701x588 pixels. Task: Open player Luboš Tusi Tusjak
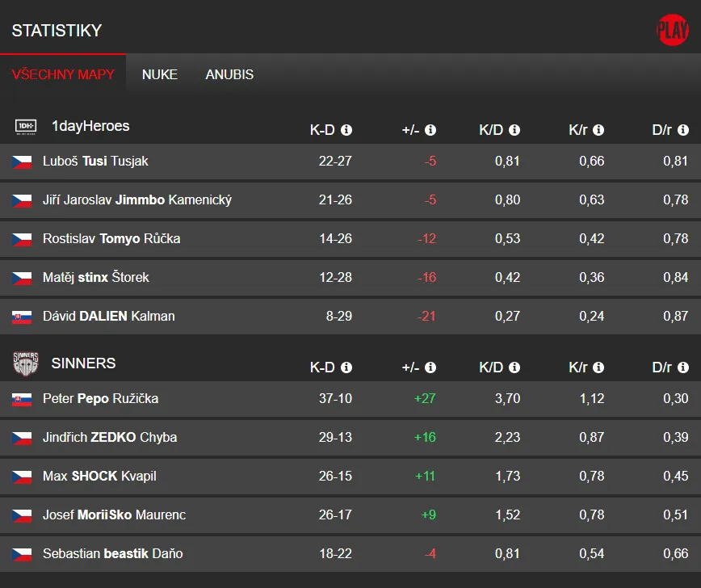(95, 162)
